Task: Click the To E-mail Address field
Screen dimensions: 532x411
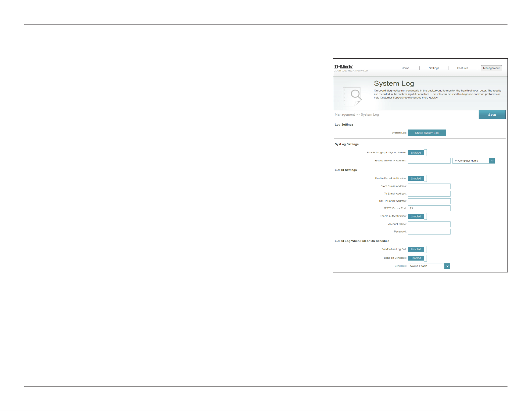Action: click(x=429, y=194)
